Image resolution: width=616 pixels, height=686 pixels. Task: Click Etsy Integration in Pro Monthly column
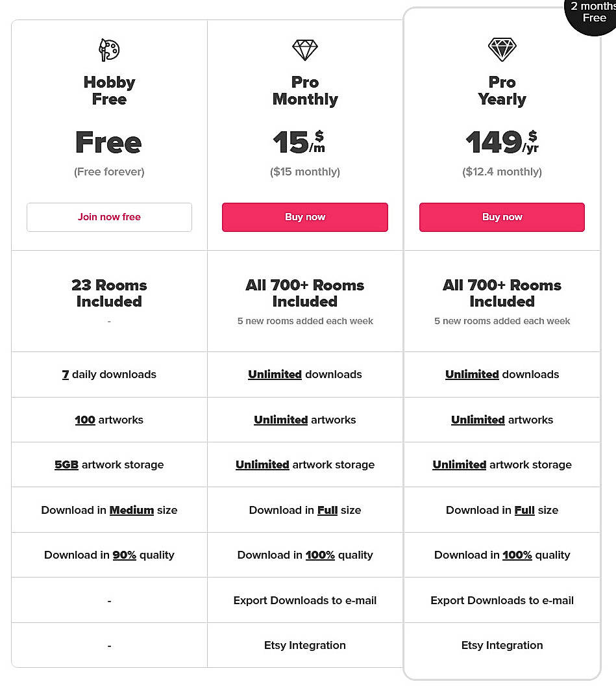click(304, 645)
